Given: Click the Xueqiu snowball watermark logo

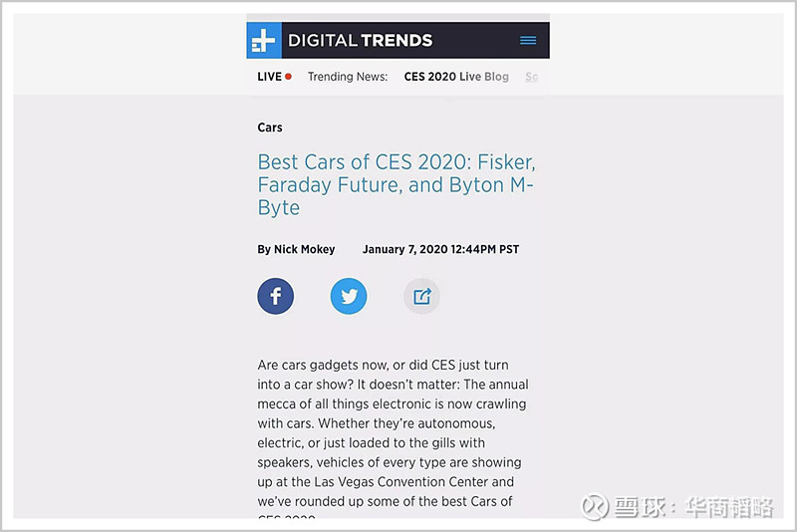Looking at the screenshot, I should 595,507.
